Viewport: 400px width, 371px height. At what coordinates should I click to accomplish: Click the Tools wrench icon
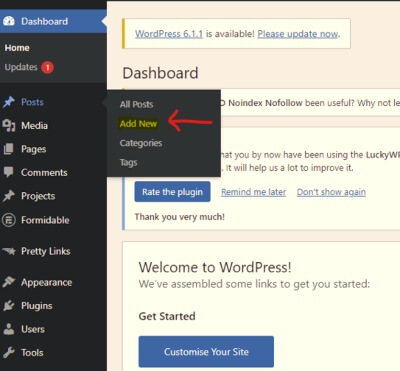(9, 352)
